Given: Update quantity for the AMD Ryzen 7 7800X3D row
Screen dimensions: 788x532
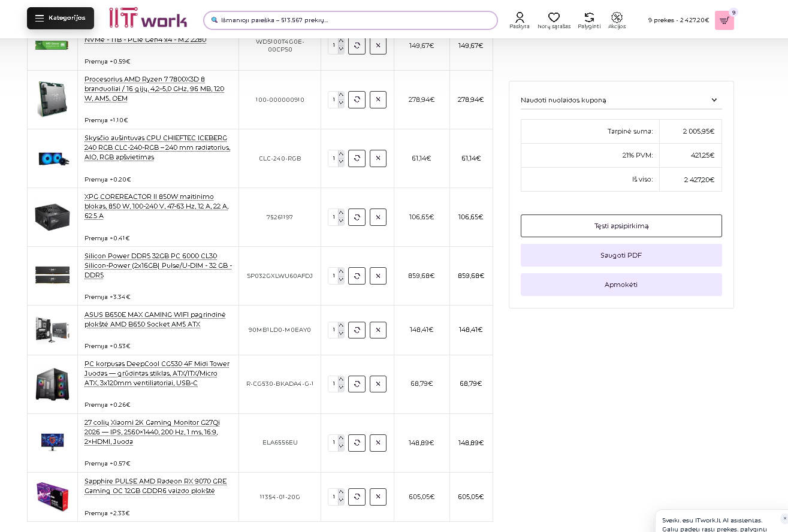Looking at the screenshot, I should click(357, 99).
